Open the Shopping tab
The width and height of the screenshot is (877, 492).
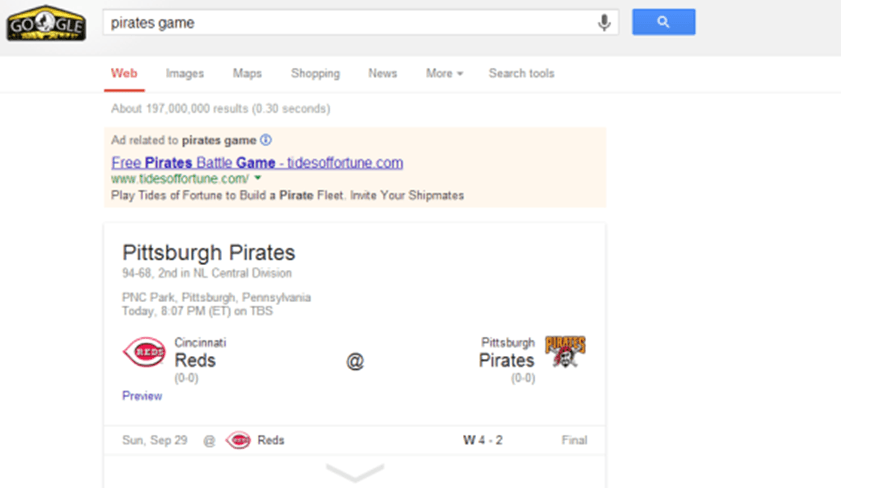tap(315, 73)
